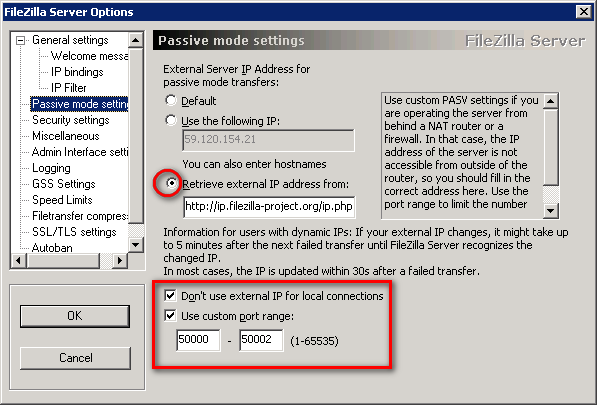The image size is (597, 405).
Task: Click the tree vertical scrollbar thumb
Action: [x=136, y=136]
